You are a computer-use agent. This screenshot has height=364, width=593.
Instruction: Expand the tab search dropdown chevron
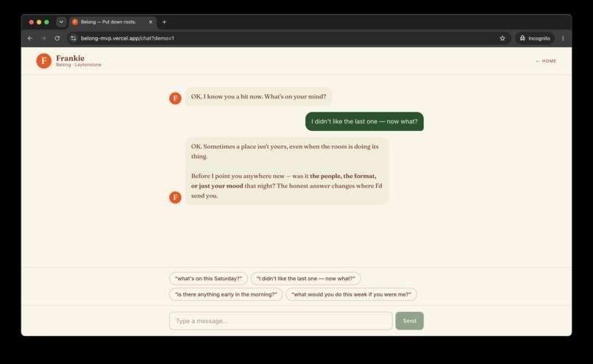point(61,22)
